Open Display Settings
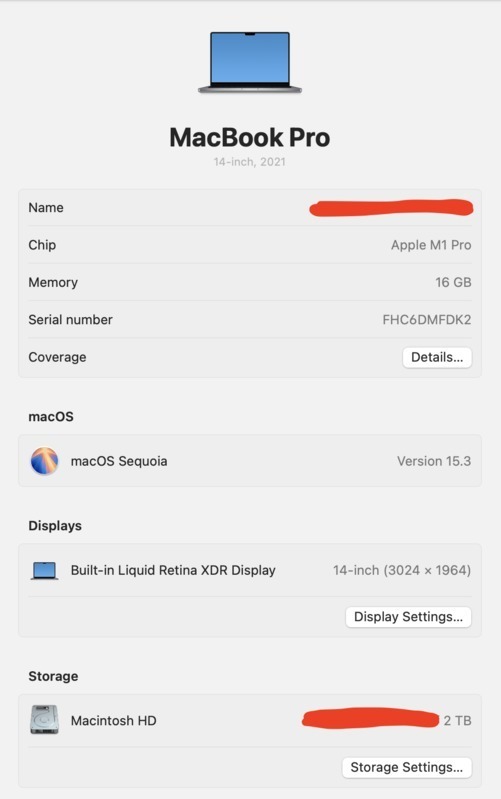The width and height of the screenshot is (501, 799). [408, 617]
